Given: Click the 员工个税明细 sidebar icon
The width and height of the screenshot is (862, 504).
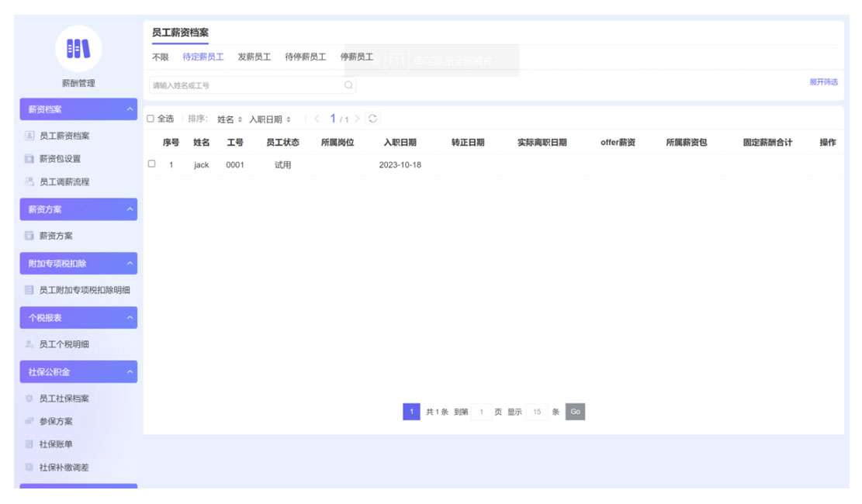Looking at the screenshot, I should pos(29,344).
